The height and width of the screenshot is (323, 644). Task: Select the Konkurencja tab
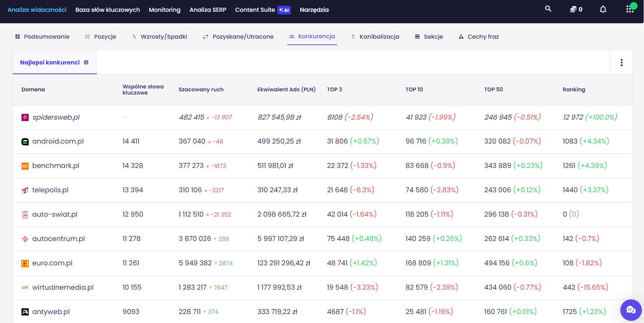(x=312, y=37)
